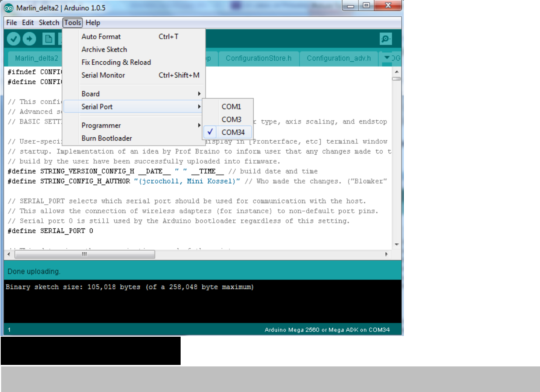The width and height of the screenshot is (540, 392).
Task: Close the open Tools menu
Action: 73,23
